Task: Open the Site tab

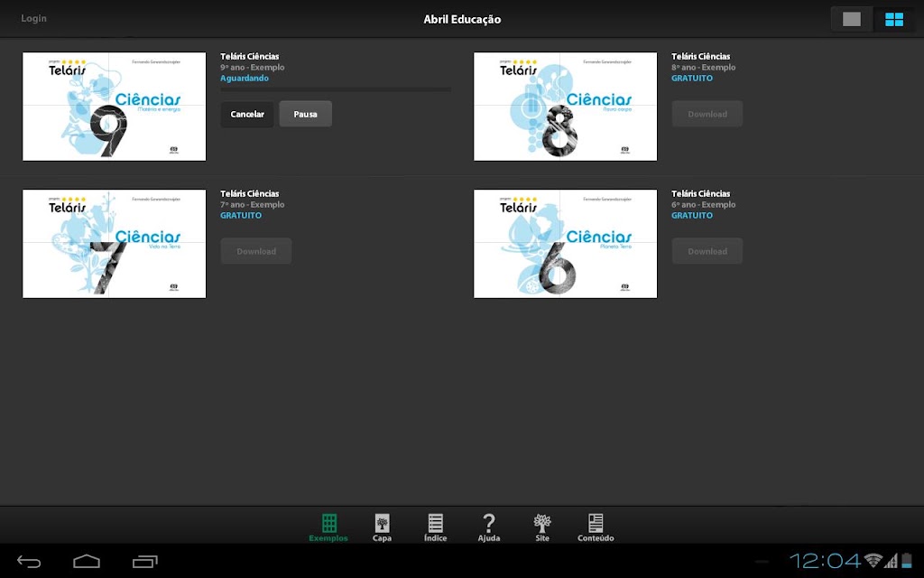Action: [x=542, y=527]
